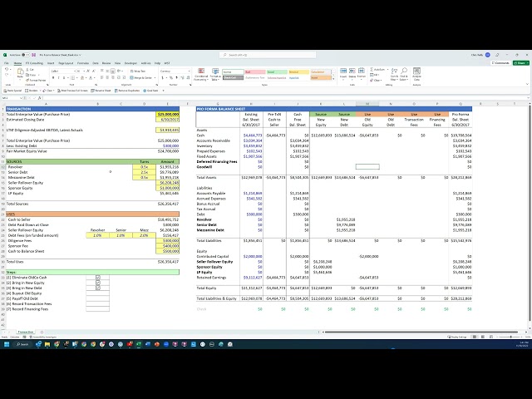Switch to the Insert tab
Image resolution: width=532 pixels, height=399 pixels.
pyautogui.click(x=51, y=63)
